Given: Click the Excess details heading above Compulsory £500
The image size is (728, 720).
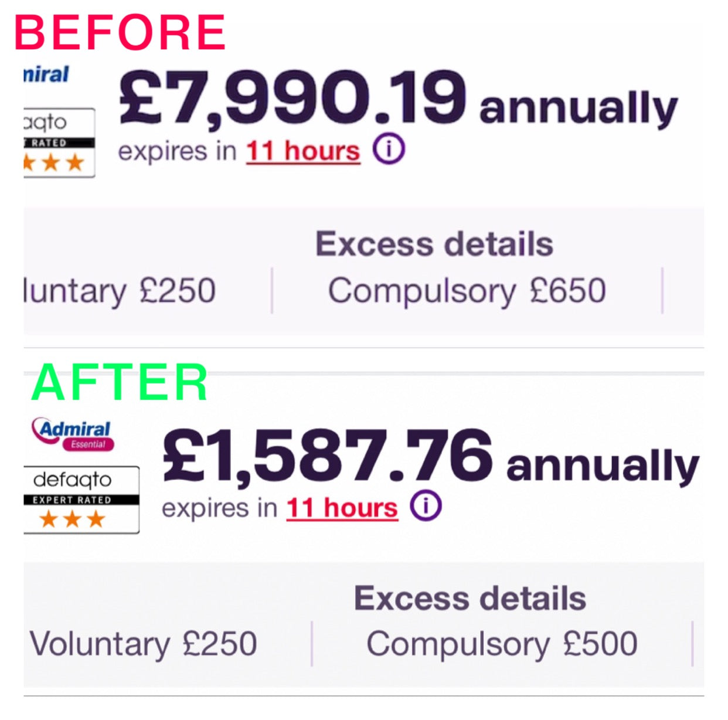Looking at the screenshot, I should click(470, 599).
